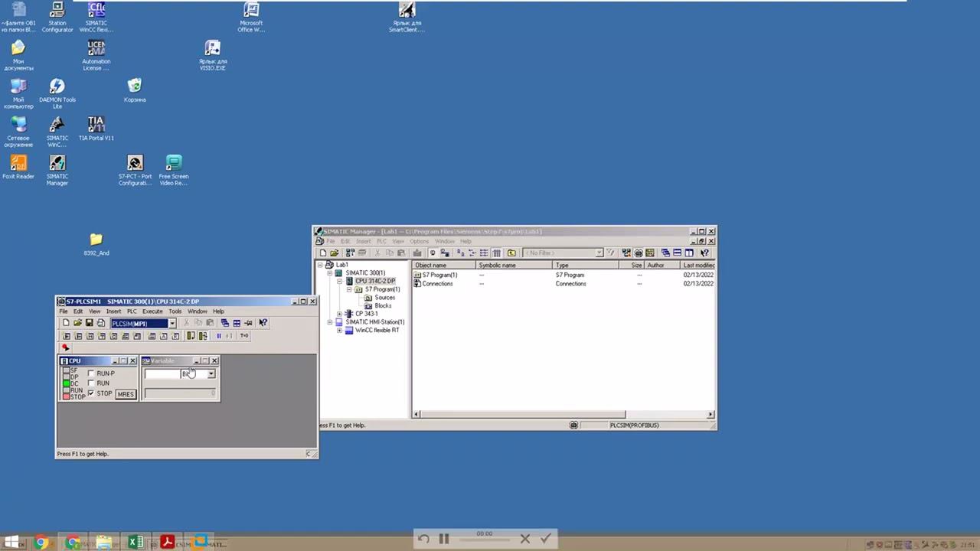
Task: Open S7-PCT Port Configuration desktop icon
Action: pos(135,170)
